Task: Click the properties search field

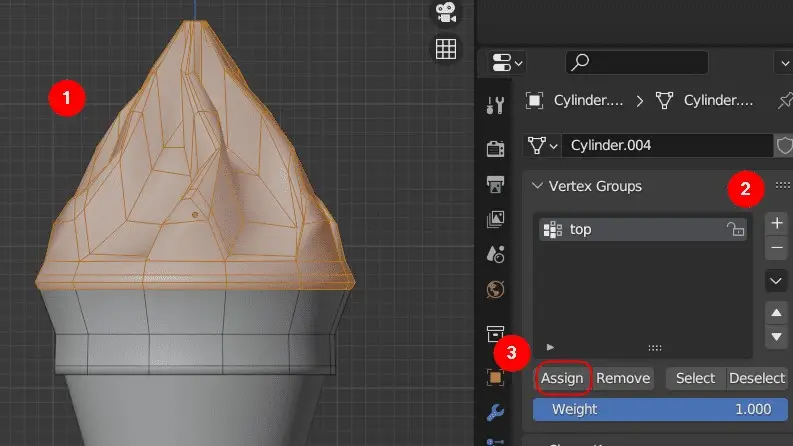Action: (x=637, y=62)
